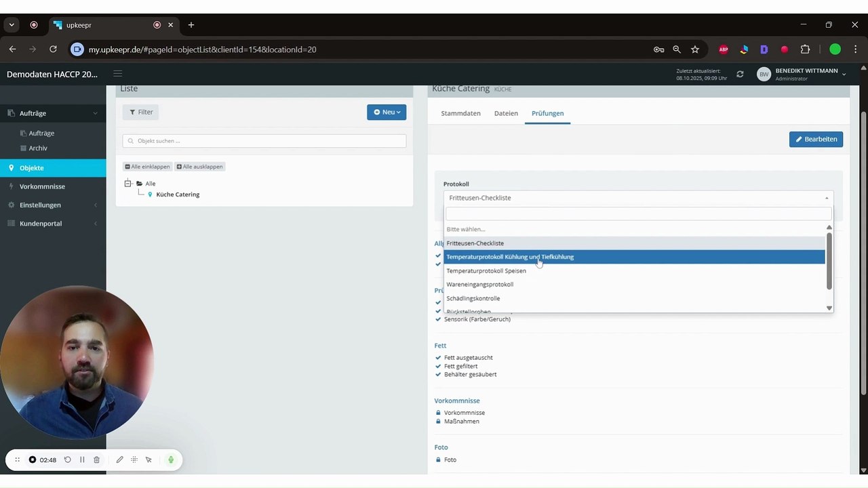Click Alle einklappen button
This screenshot has height=488, width=868.
tap(147, 167)
